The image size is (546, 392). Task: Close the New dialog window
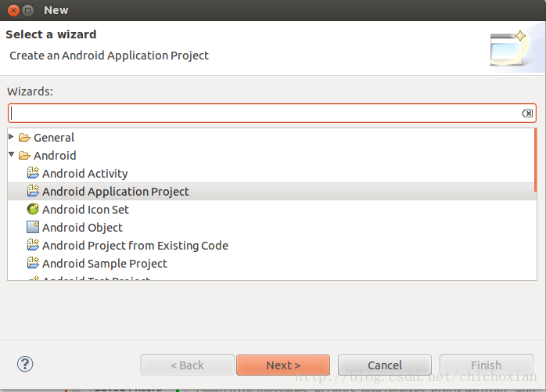(x=13, y=10)
